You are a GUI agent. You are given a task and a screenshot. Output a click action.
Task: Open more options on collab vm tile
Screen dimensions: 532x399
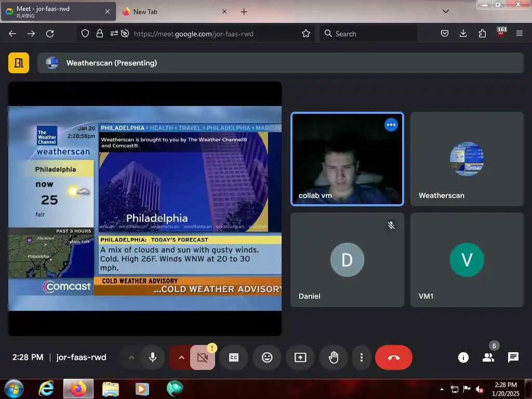pyautogui.click(x=391, y=125)
